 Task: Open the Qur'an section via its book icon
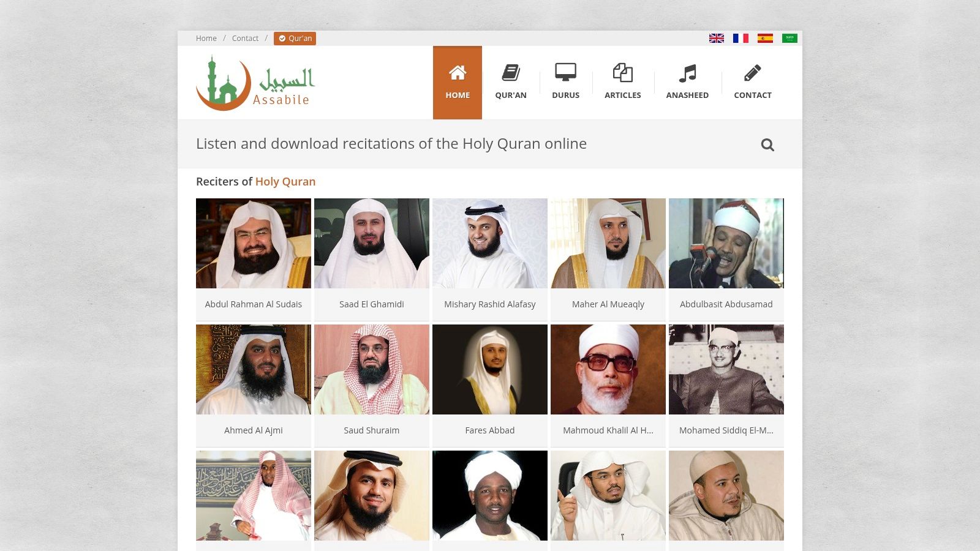(x=511, y=72)
